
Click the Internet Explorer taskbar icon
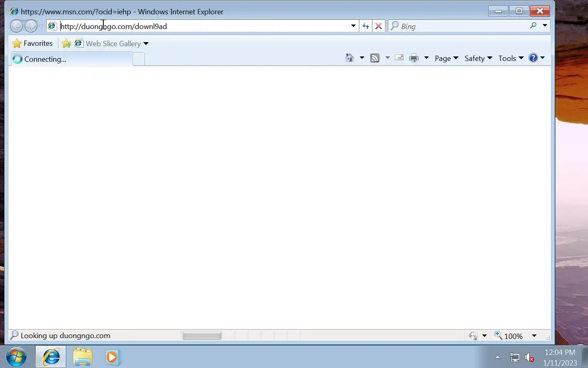coord(51,357)
